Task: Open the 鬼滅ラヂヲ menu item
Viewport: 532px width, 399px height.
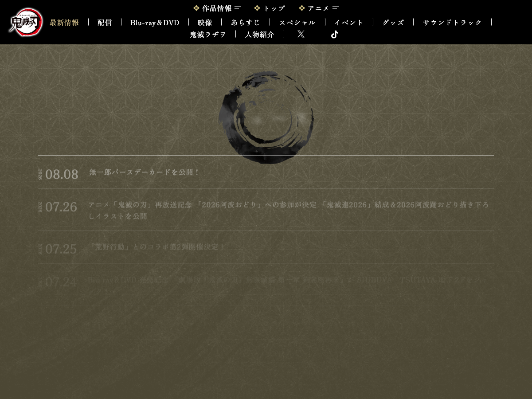Action: (x=208, y=34)
